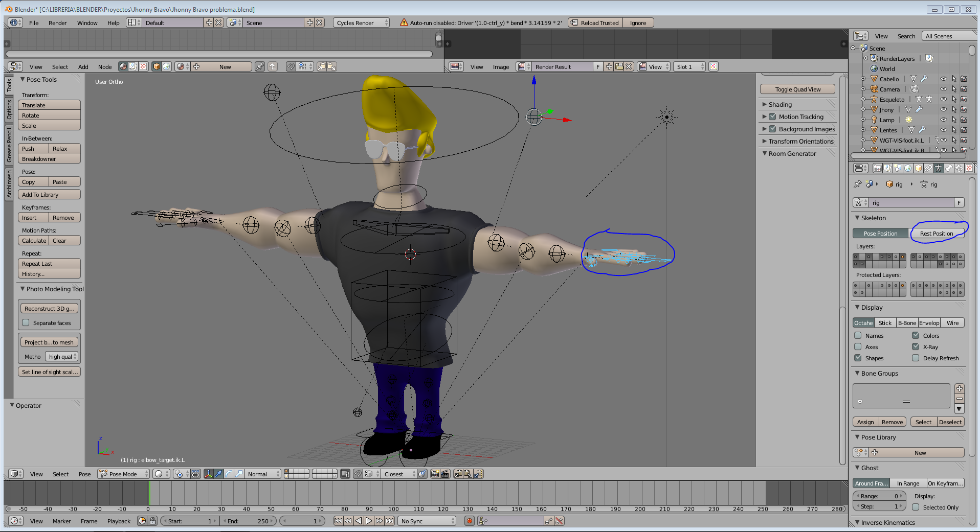
Task: Click the timeline End frame field
Action: 249,521
